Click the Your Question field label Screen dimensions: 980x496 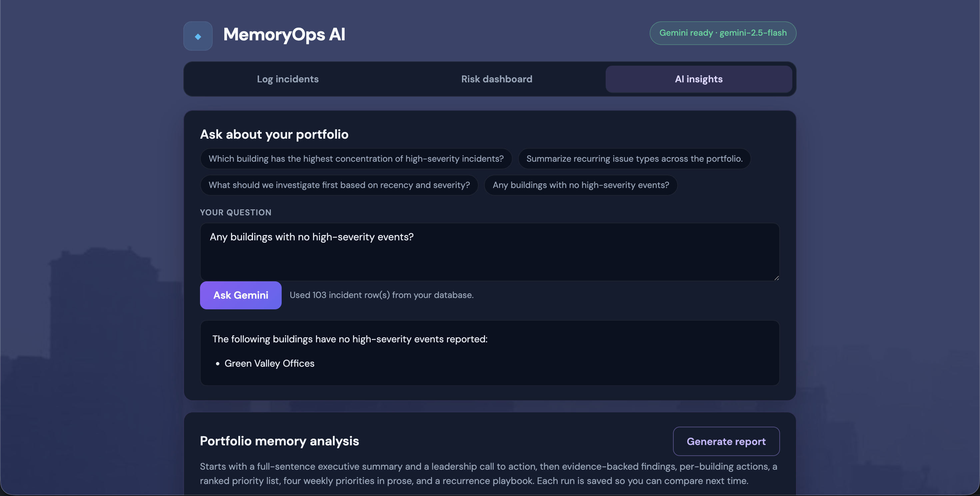[x=235, y=213]
